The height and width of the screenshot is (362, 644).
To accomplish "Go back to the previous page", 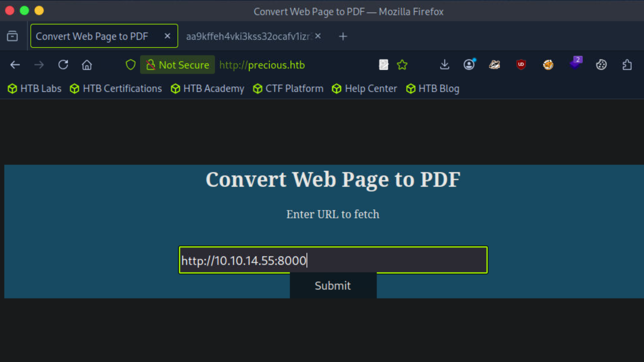I will click(15, 65).
